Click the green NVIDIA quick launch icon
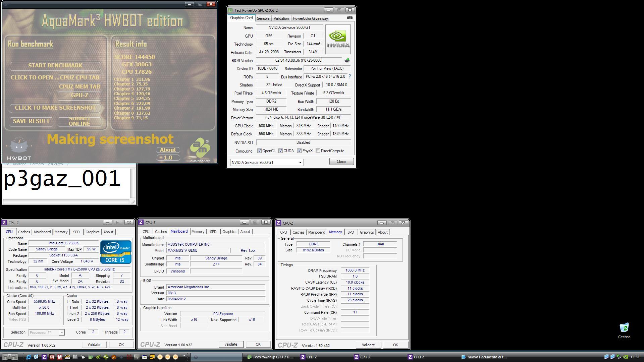 tap(98, 357)
